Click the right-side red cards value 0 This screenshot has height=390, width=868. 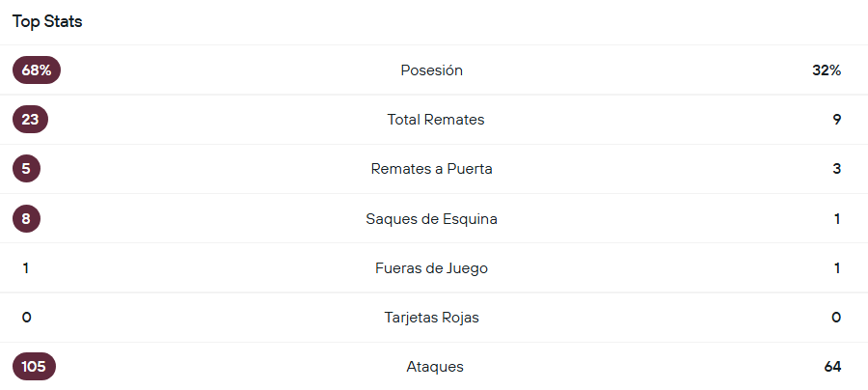[836, 318]
